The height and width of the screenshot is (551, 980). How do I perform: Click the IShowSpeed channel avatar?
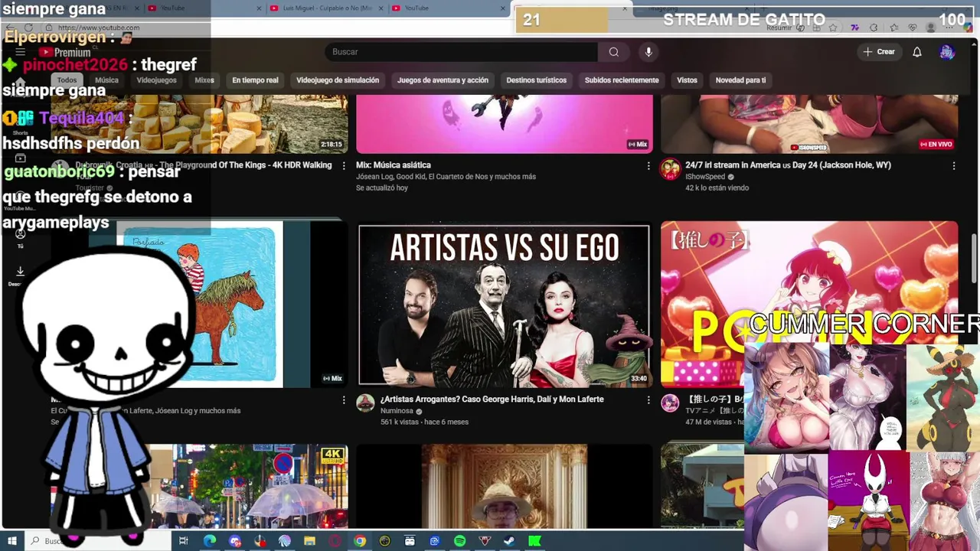(670, 169)
